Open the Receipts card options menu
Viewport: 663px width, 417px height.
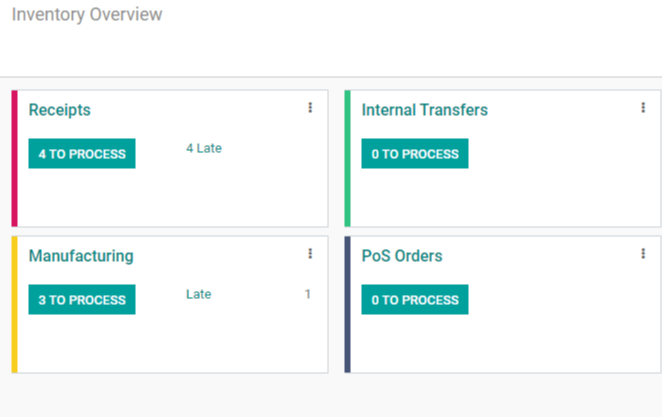pos(310,108)
